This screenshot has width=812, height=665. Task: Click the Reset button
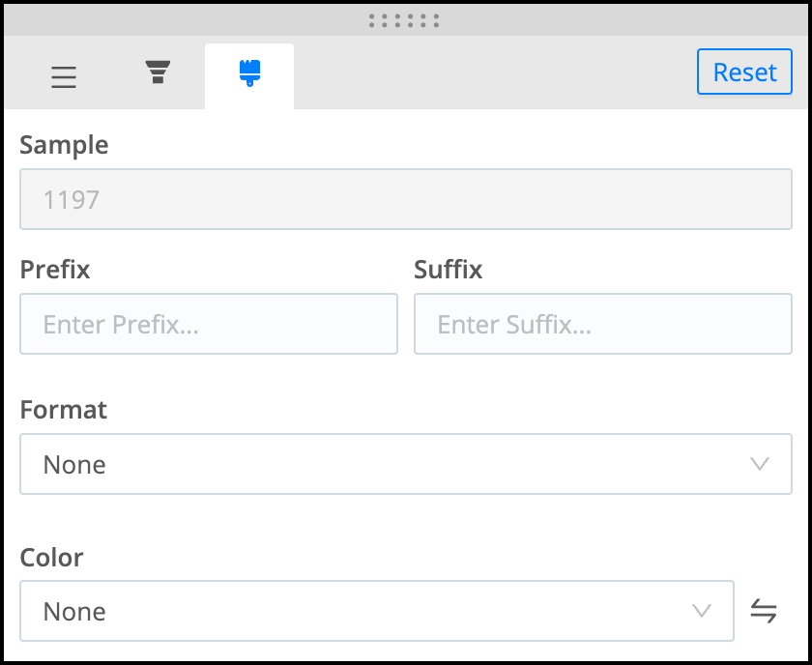(744, 72)
